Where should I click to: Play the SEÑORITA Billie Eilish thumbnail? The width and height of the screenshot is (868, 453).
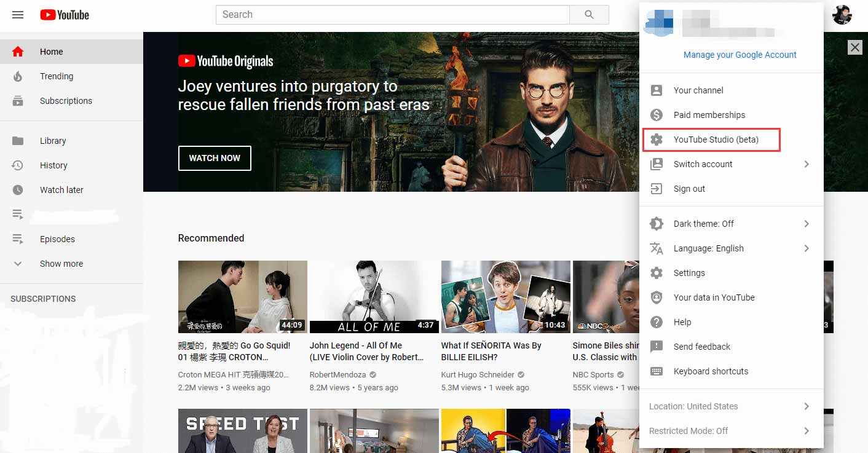click(506, 297)
